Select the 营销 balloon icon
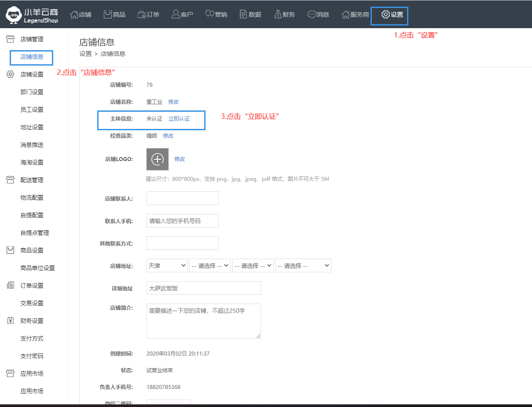 (210, 15)
